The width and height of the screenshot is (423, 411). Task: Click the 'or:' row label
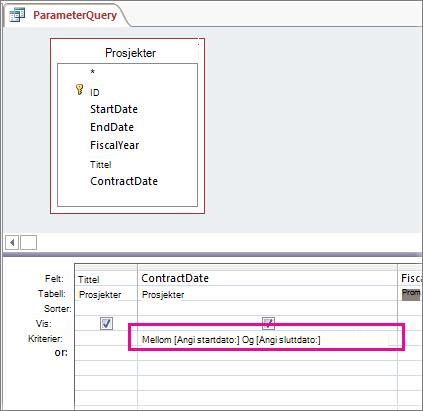[x=61, y=353]
